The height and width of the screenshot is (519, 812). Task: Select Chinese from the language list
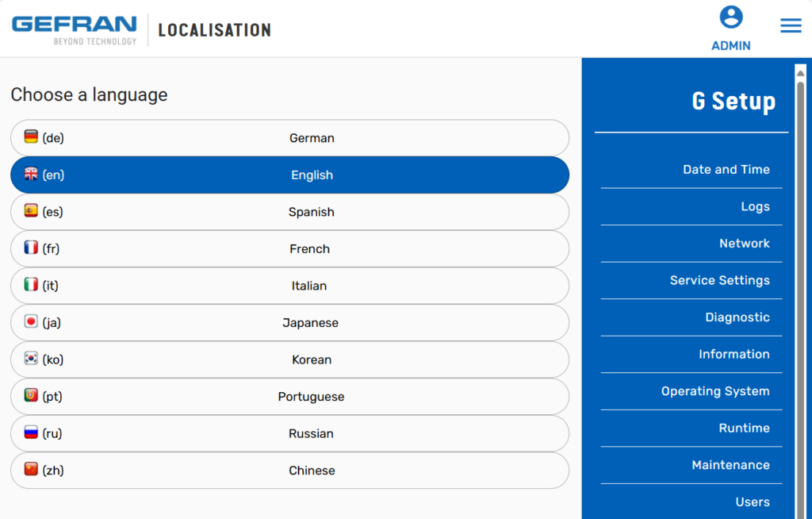[x=289, y=471]
